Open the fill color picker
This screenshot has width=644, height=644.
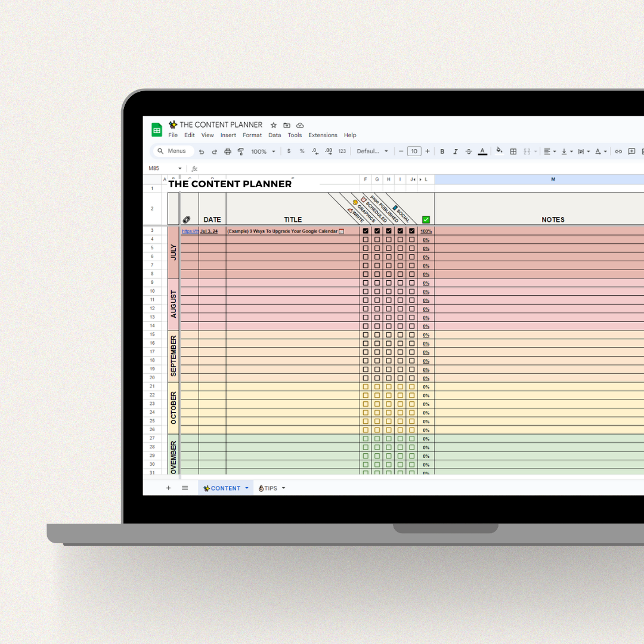(499, 151)
